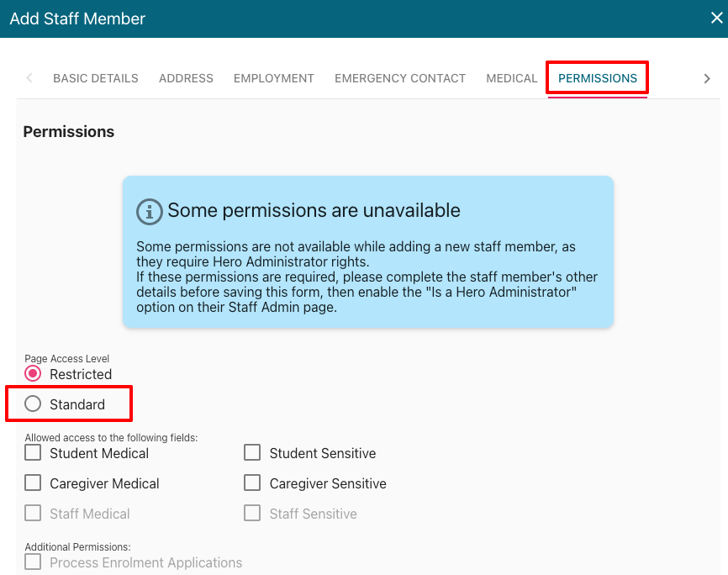
Task: Click the info icon in the notice
Action: 150,211
